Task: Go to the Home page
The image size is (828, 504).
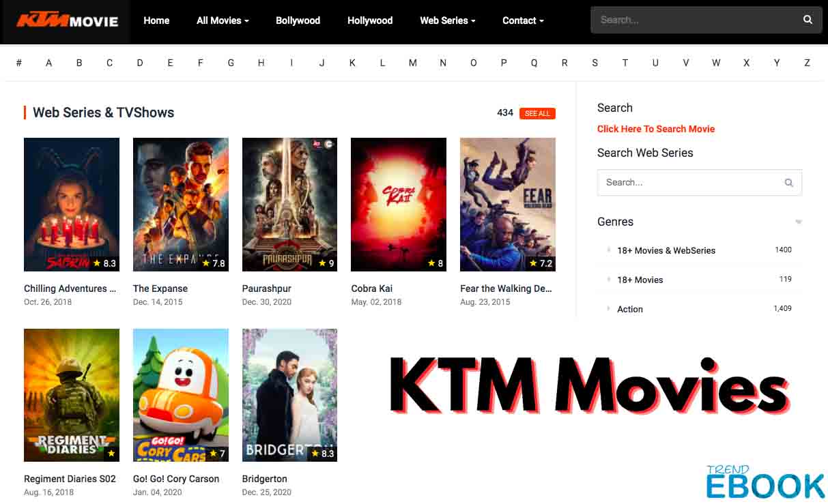Action: point(156,20)
